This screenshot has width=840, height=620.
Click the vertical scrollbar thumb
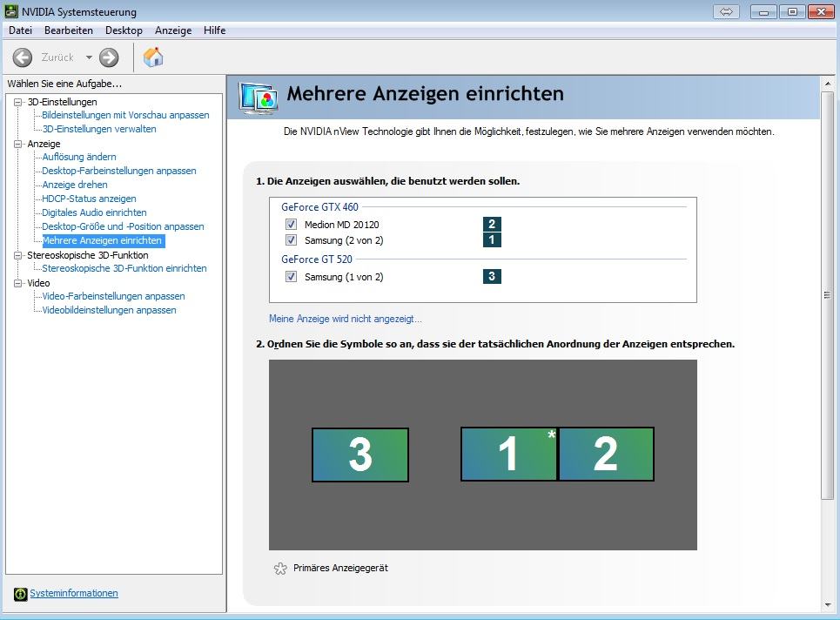pyautogui.click(x=827, y=295)
